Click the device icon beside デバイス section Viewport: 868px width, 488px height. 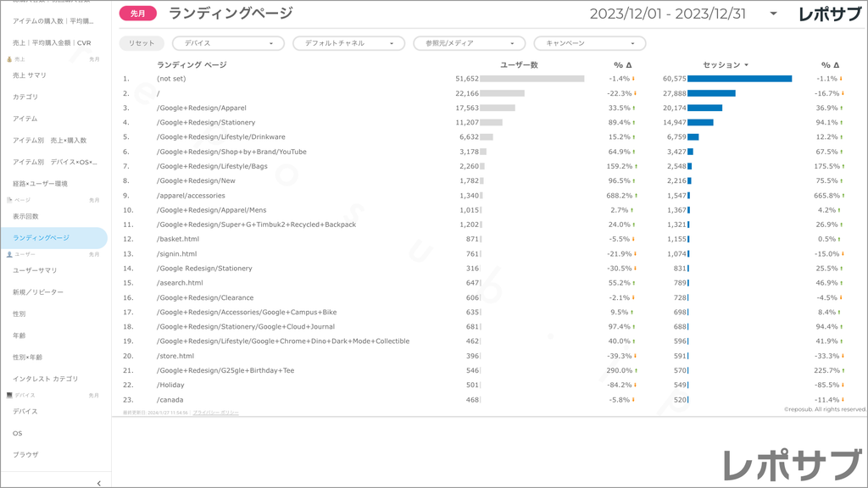point(9,396)
